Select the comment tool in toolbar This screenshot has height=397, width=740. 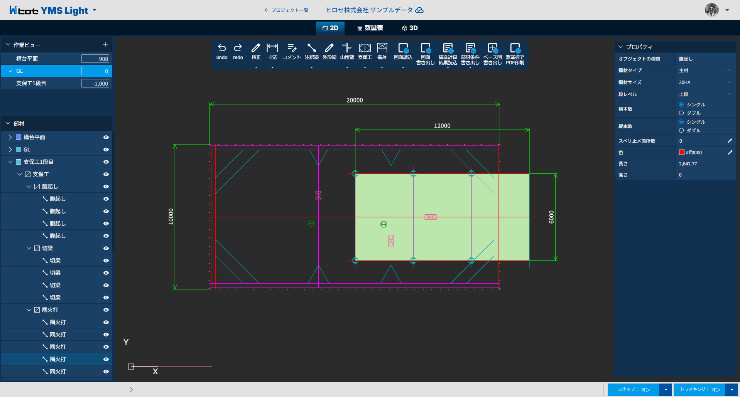point(292,48)
